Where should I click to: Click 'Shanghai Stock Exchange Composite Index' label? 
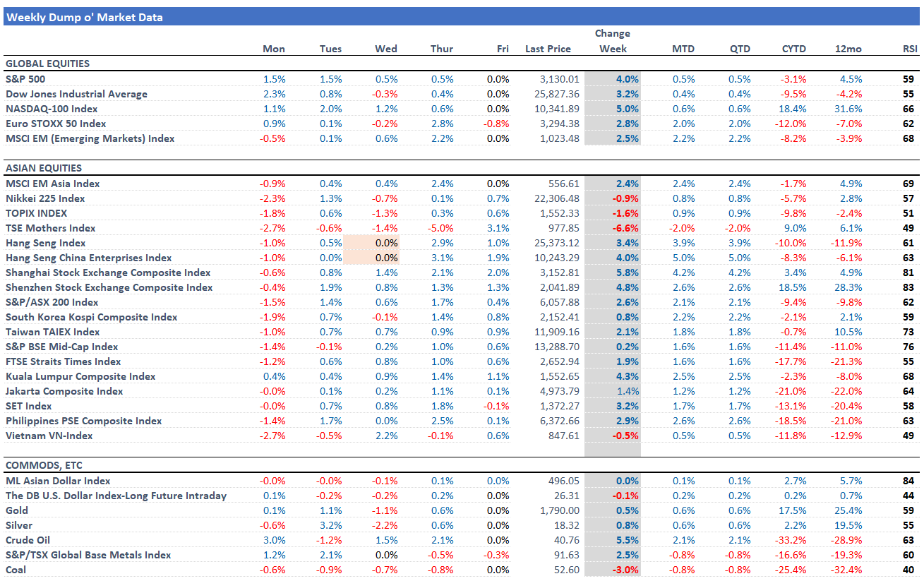coord(108,272)
